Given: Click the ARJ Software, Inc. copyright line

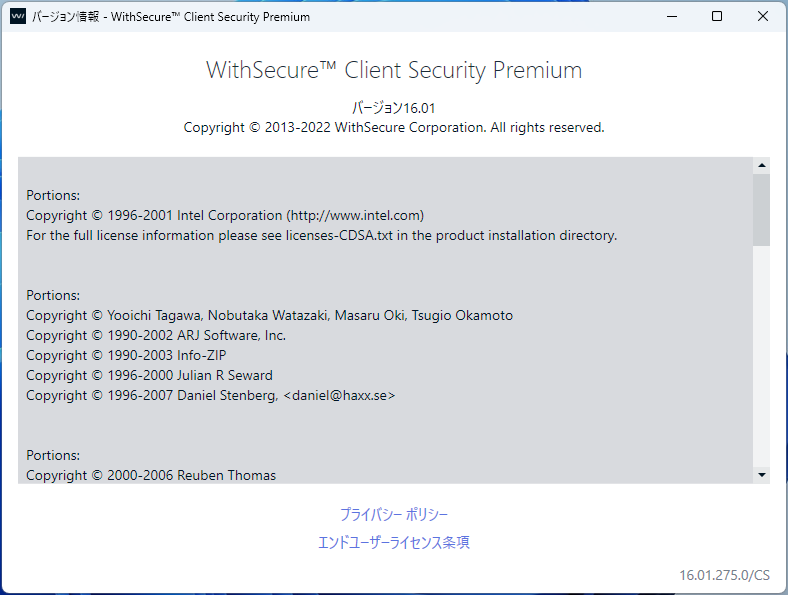Looking at the screenshot, I should [x=156, y=336].
